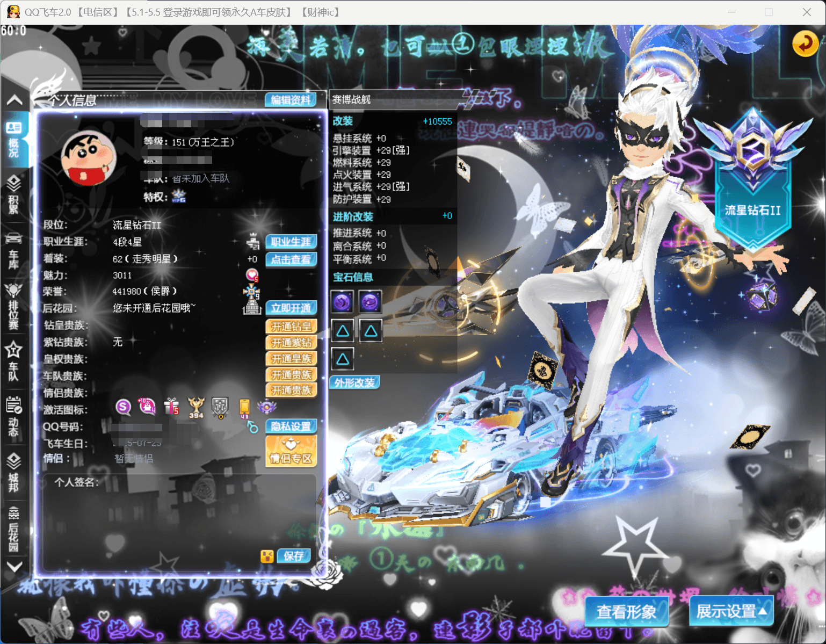Click the 进气系统 +29[强] entry
826x644 pixels.
click(371, 186)
